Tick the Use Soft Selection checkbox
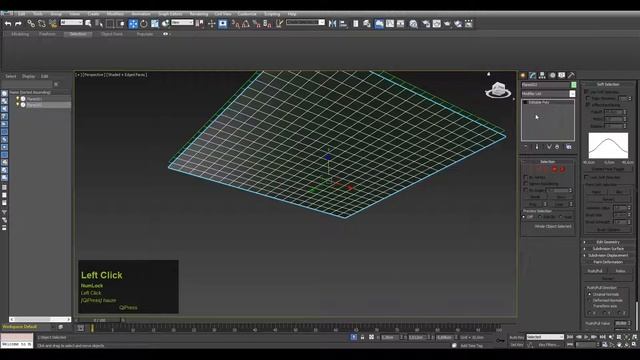The image size is (640, 360). point(587,92)
